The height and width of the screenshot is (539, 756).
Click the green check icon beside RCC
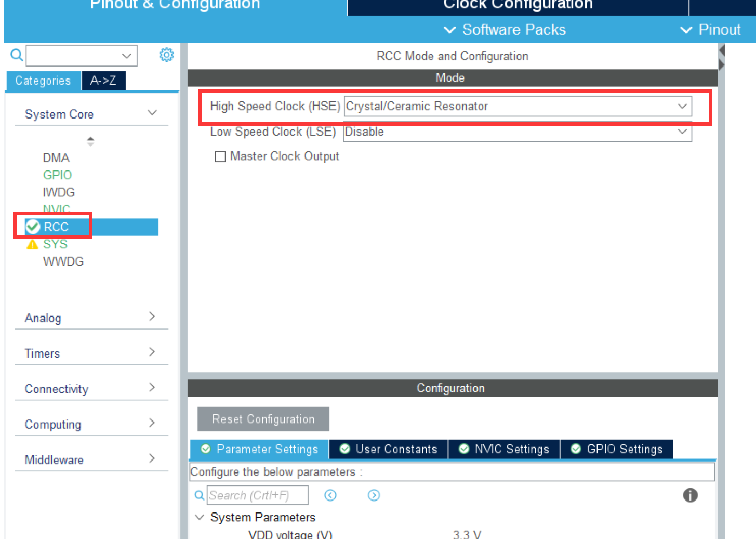[x=33, y=227]
